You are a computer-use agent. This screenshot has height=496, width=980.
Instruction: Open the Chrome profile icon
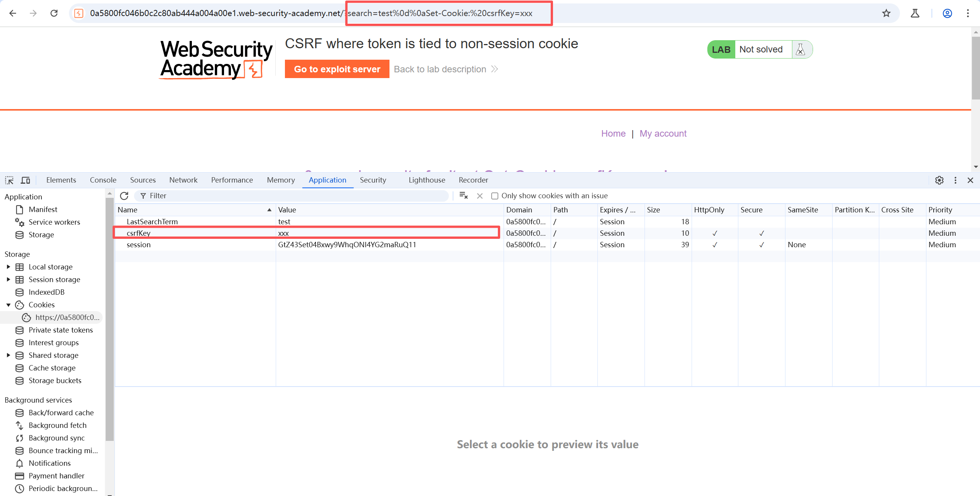coord(947,13)
